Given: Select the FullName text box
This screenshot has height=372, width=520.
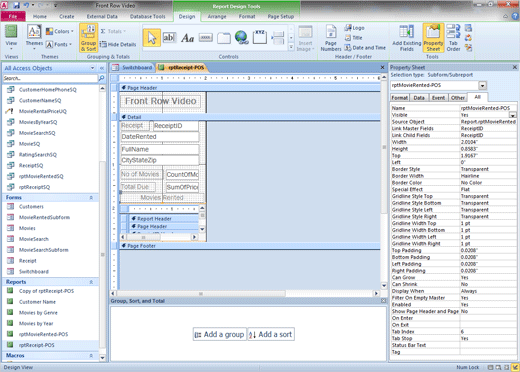Looking at the screenshot, I should [x=160, y=149].
